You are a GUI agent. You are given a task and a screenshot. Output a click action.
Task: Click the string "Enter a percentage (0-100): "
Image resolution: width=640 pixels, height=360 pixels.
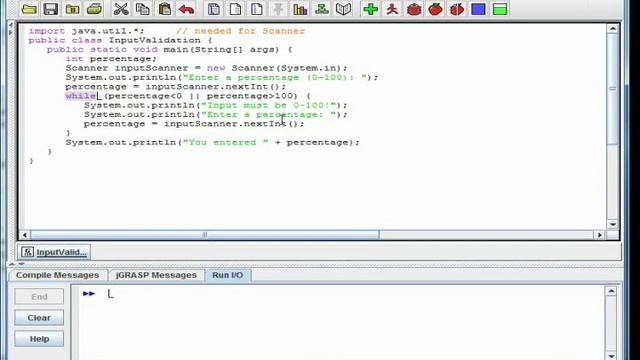[275, 78]
